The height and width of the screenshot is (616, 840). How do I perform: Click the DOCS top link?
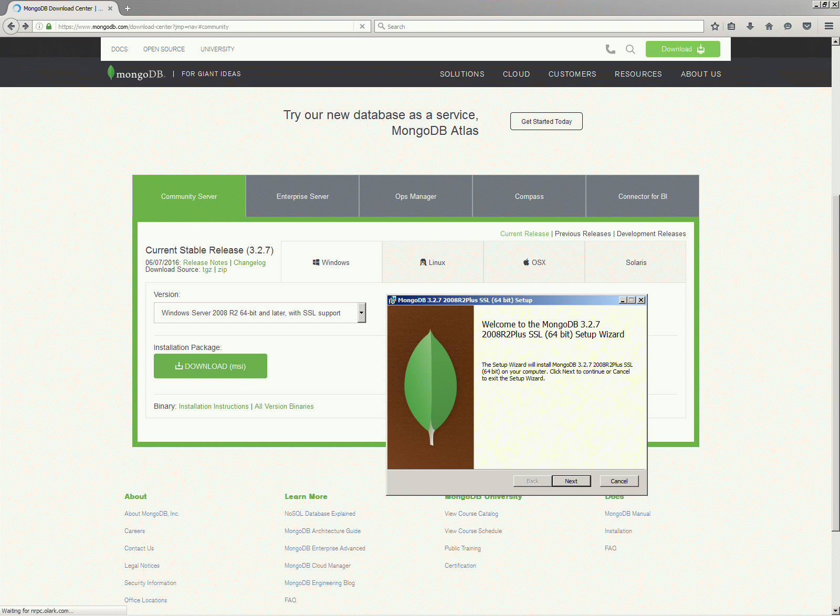tap(119, 49)
